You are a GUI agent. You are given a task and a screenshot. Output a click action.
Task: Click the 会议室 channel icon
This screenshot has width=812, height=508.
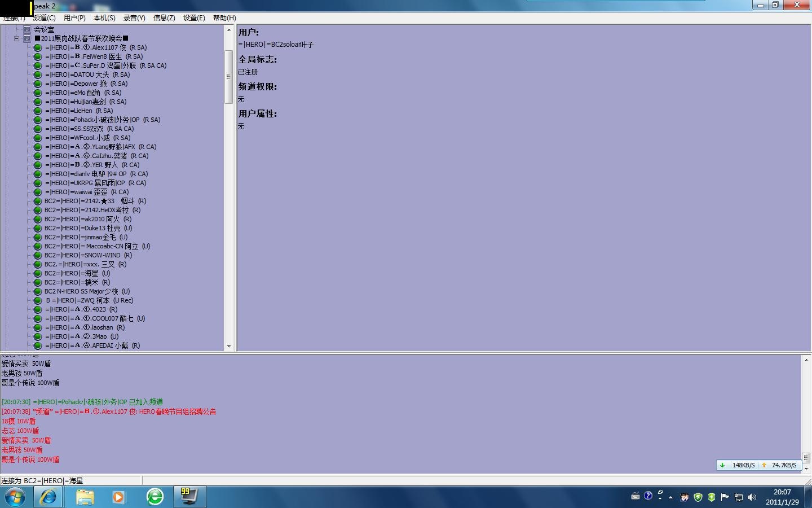pos(27,29)
